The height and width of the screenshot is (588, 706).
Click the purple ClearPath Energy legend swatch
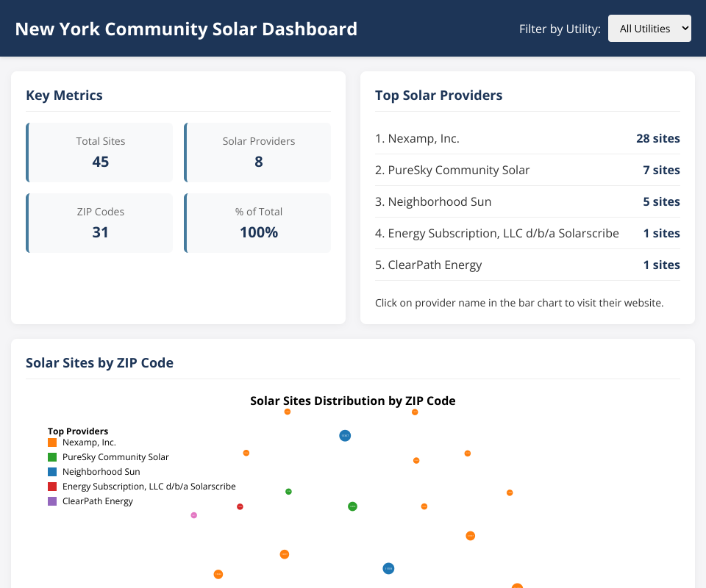(x=52, y=501)
